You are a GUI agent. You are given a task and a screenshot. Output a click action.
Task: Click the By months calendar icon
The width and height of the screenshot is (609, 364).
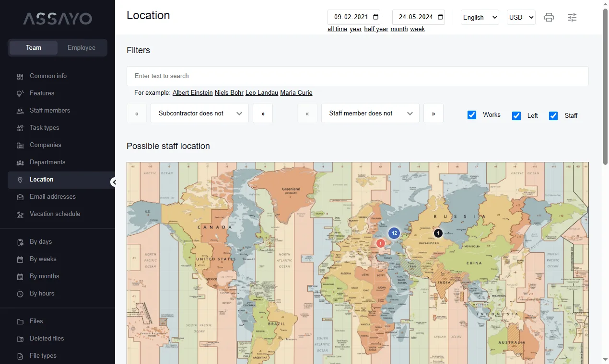[x=20, y=276]
